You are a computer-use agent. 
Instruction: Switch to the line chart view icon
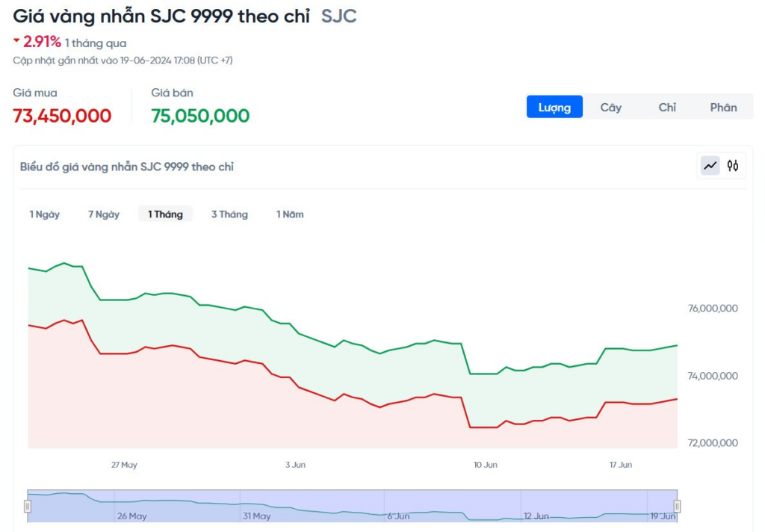[710, 166]
